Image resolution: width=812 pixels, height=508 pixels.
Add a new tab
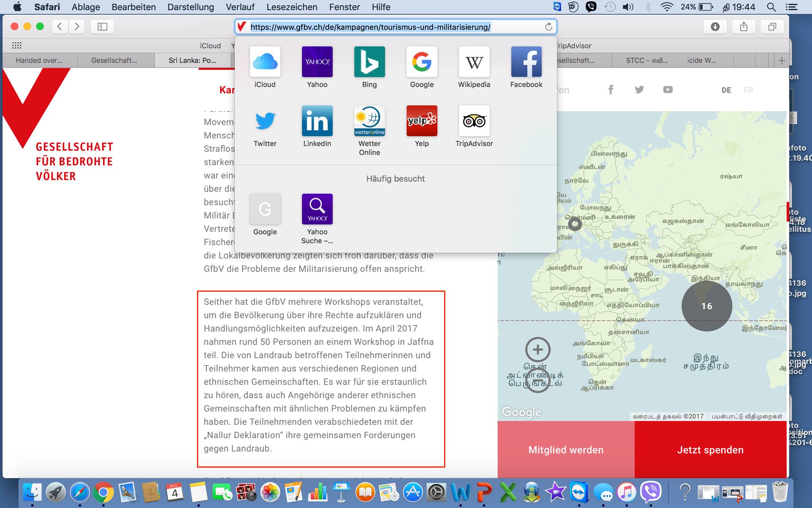coord(781,61)
